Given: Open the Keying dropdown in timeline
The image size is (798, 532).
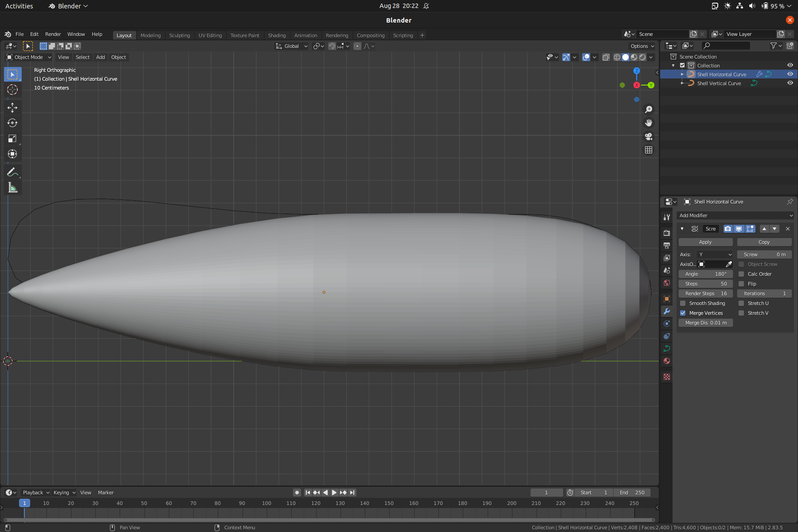Looking at the screenshot, I should pos(64,493).
